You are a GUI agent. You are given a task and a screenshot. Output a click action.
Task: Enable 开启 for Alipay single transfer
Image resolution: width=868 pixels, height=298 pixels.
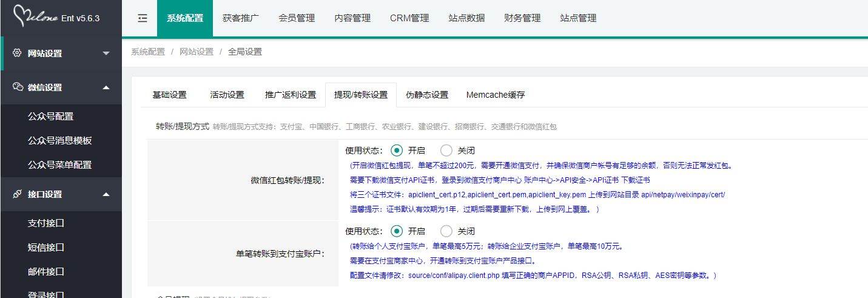(397, 231)
